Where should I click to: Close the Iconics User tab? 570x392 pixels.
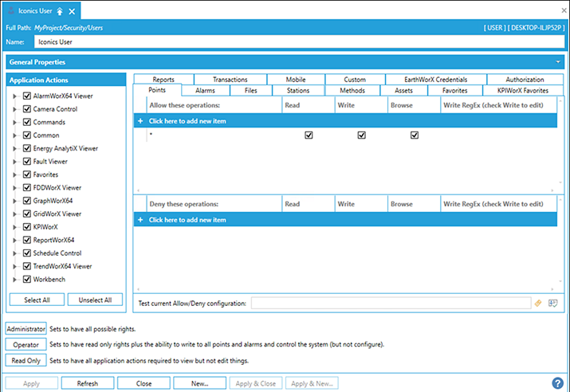coord(72,11)
